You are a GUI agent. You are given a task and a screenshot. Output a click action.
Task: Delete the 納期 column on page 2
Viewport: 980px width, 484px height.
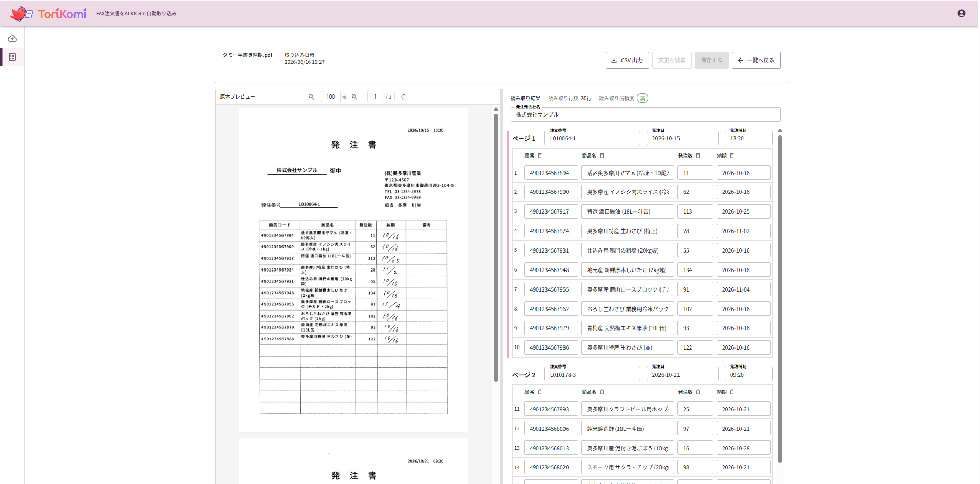732,392
